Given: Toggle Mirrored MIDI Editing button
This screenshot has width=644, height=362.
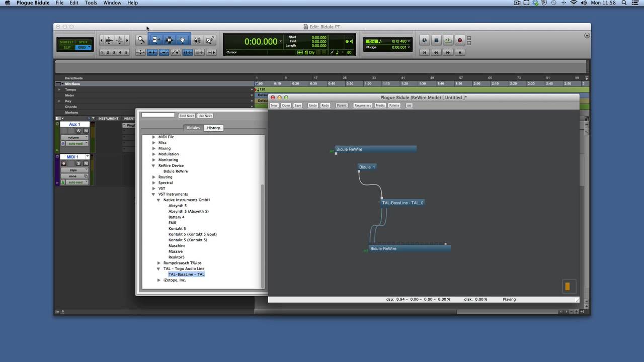Looking at the screenshot, I should [164, 52].
